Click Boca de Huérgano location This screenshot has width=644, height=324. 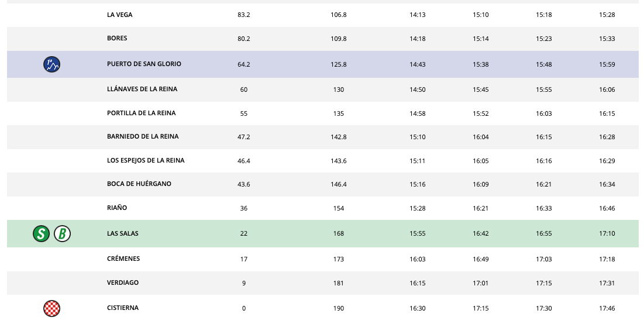[x=139, y=184]
